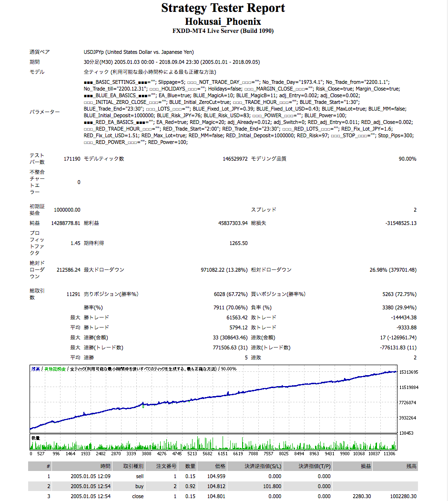Select the short positions value 6028 (67.72%)
This screenshot has height=501, width=448.
[x=231, y=294]
